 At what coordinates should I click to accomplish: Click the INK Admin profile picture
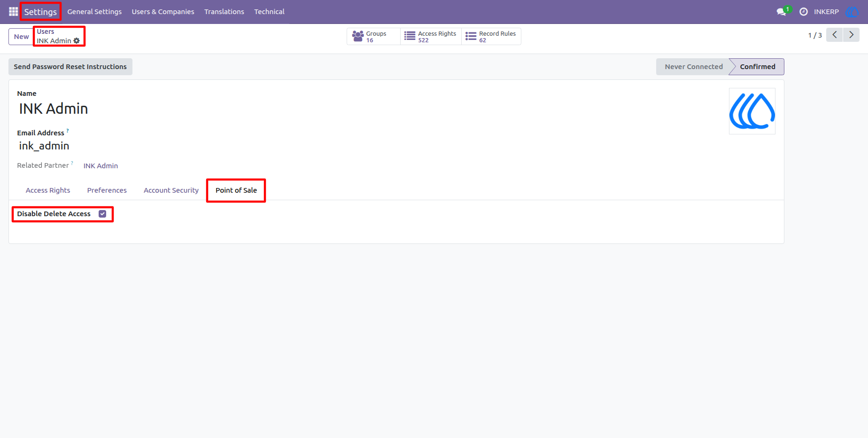[752, 111]
